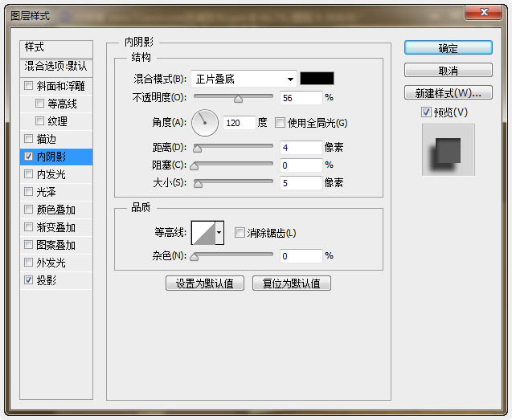The image size is (512, 420).
Task: Select the 描边 style row label
Action: tap(47, 139)
